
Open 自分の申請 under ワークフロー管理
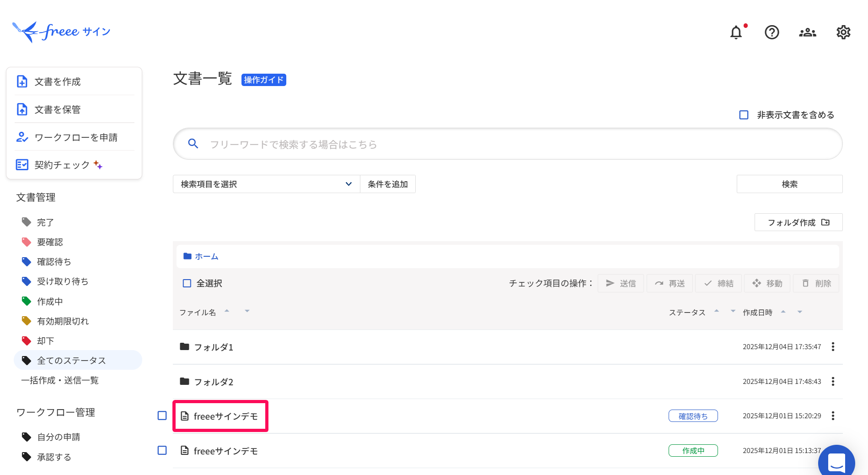[59, 437]
